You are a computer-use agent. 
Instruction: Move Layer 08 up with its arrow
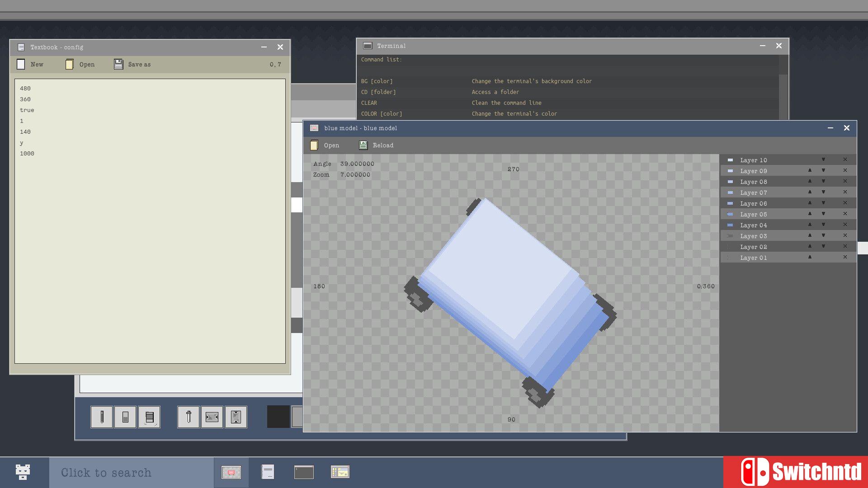click(810, 181)
